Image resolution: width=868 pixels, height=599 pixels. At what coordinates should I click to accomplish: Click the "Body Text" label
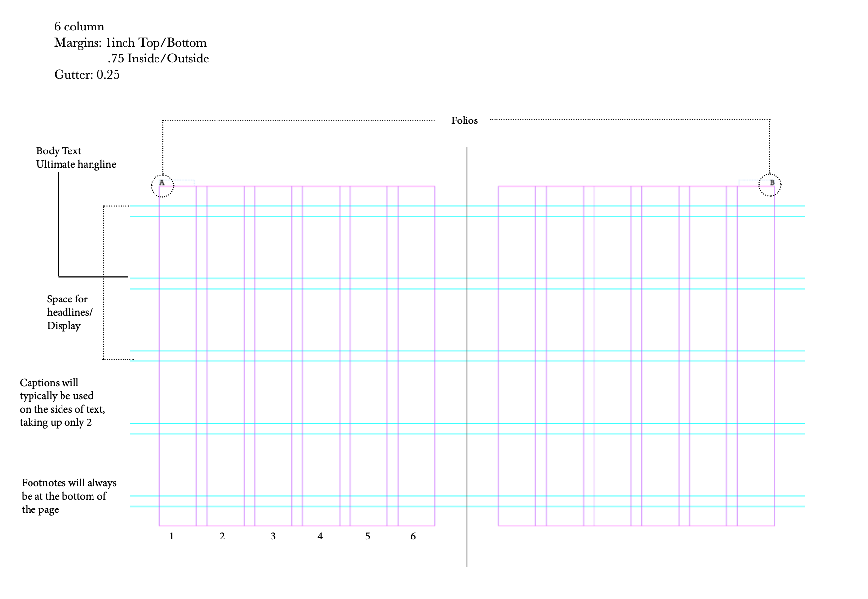59,151
